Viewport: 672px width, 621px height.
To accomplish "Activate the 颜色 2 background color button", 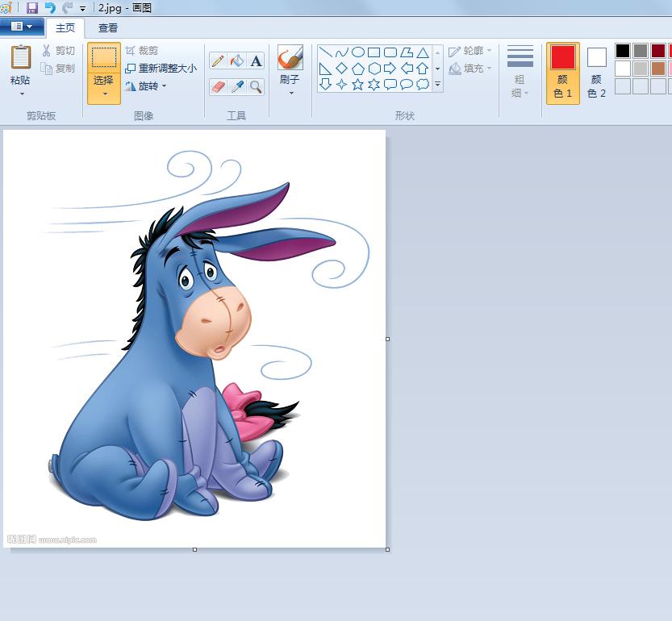I will click(596, 73).
